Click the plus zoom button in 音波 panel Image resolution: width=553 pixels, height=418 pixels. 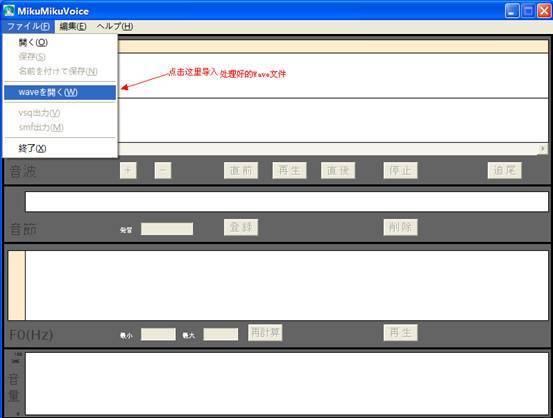(128, 170)
